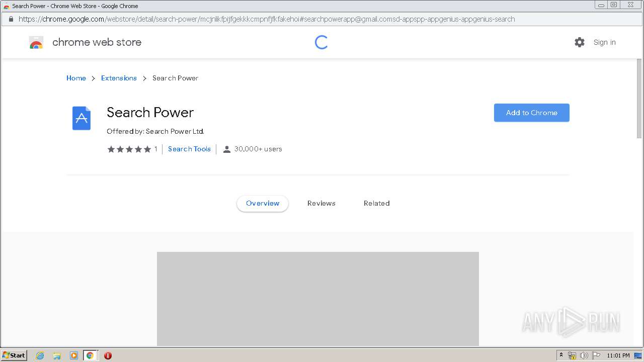This screenshot has height=362, width=644.
Task: Click 'Offered by: Search Power Ltd.' text
Action: click(x=155, y=131)
